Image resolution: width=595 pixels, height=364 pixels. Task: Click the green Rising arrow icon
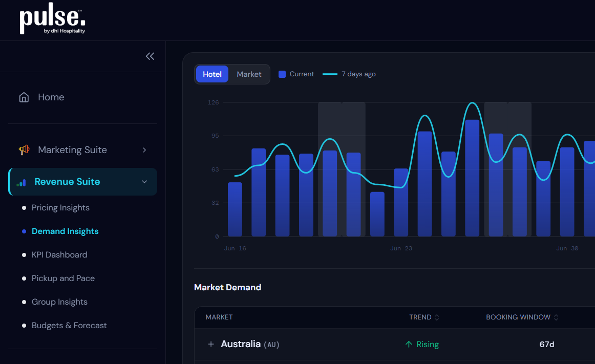pyautogui.click(x=409, y=344)
